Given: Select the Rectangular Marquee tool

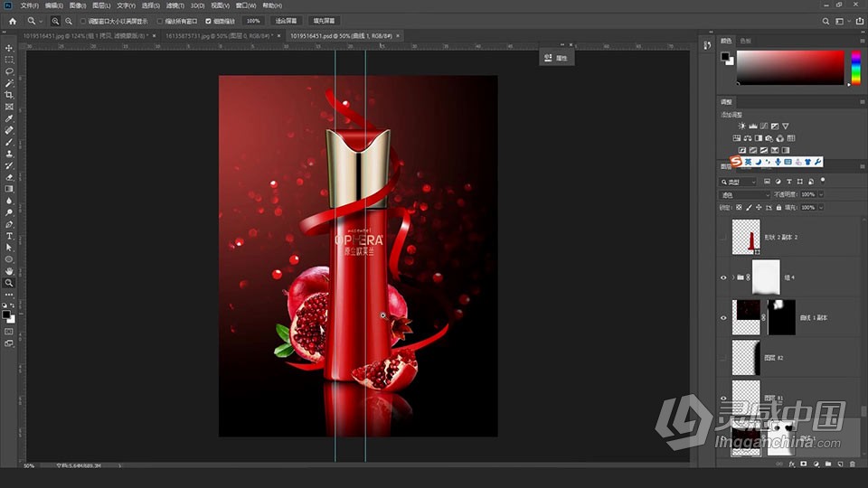Looking at the screenshot, I should 9,60.
